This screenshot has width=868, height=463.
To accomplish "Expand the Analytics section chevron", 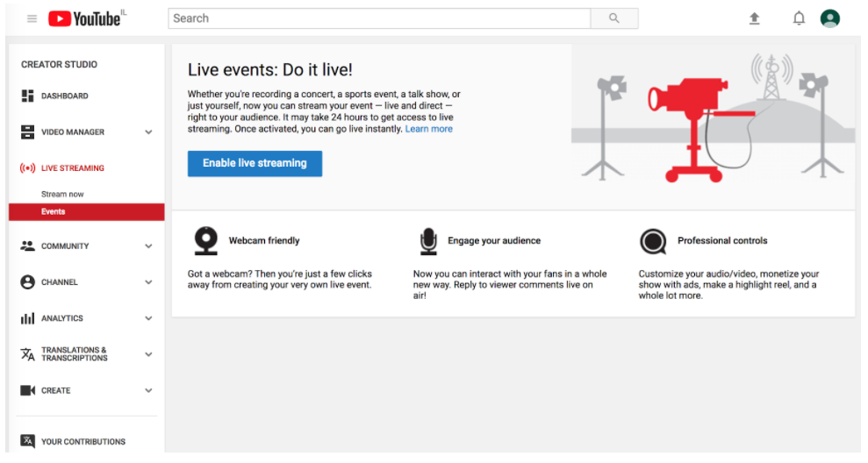I will (148, 318).
